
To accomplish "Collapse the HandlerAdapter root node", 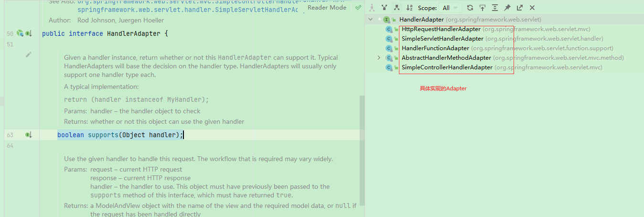I will (x=371, y=20).
